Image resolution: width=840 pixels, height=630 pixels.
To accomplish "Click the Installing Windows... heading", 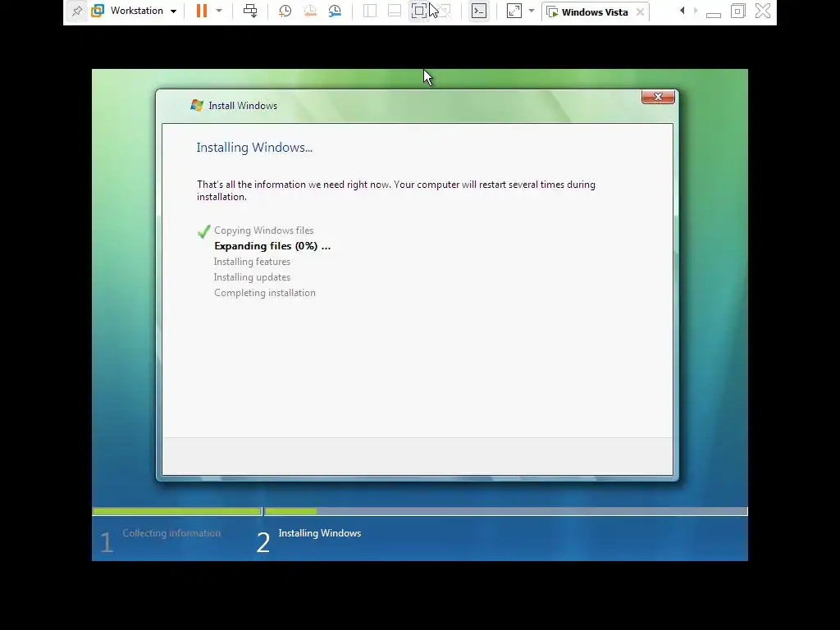I will point(254,148).
